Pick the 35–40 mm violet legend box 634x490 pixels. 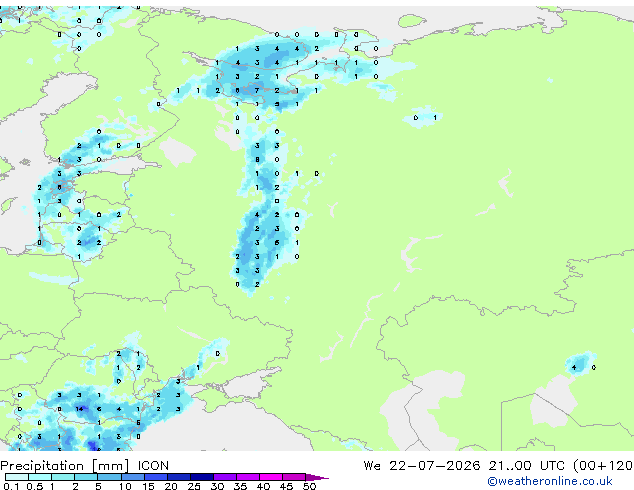click(x=247, y=477)
